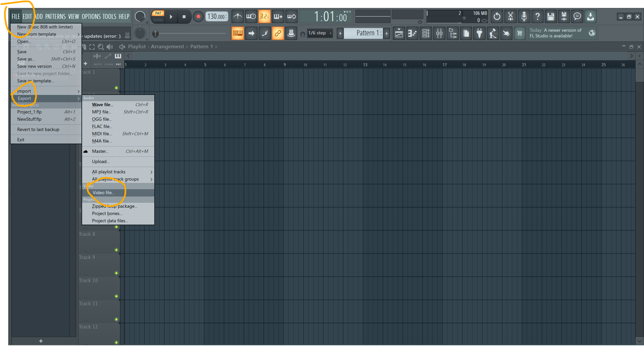
Task: Expand All playlist track groups submenu
Action: pos(118,179)
